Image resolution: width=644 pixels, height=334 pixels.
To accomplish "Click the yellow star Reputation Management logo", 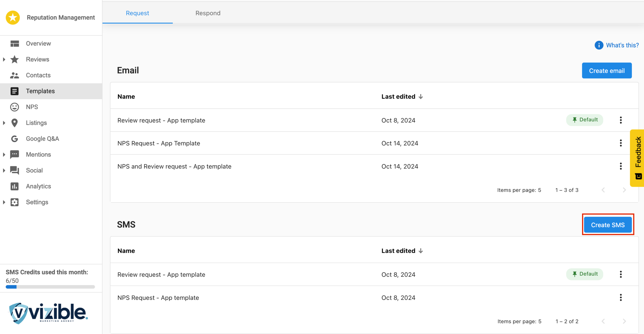I will pos(13,18).
